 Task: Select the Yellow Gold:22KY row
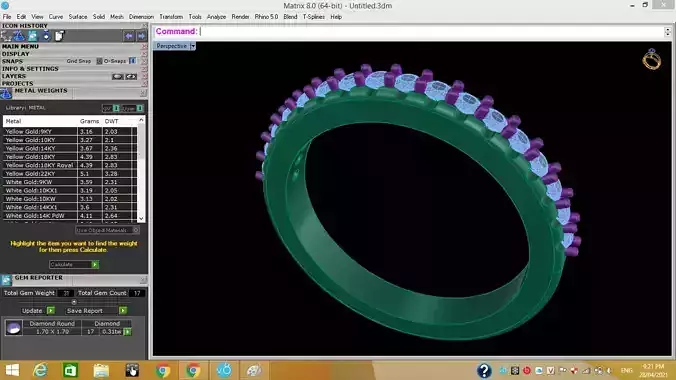70,173
